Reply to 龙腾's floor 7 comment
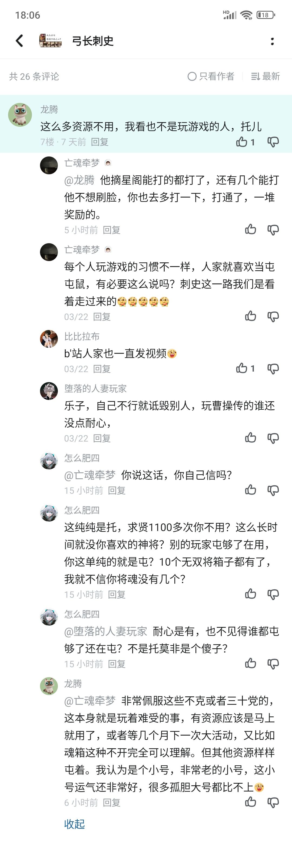The image size is (292, 868). [x=100, y=142]
